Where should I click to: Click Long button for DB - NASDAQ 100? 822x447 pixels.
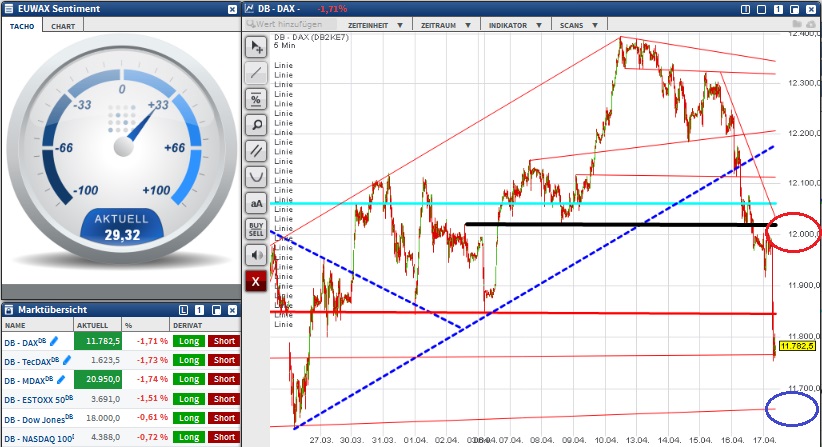[189, 437]
